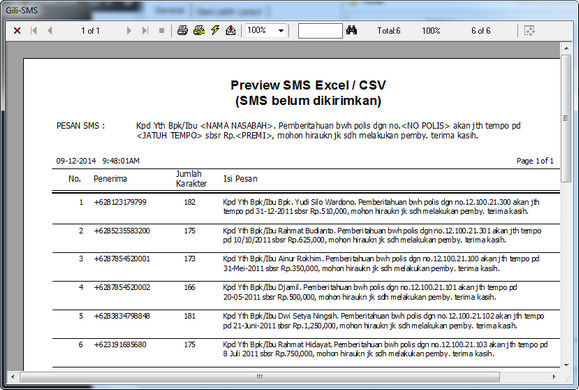Screen dimensions: 579x390
Task: Go to last page of report
Action: [x=145, y=31]
